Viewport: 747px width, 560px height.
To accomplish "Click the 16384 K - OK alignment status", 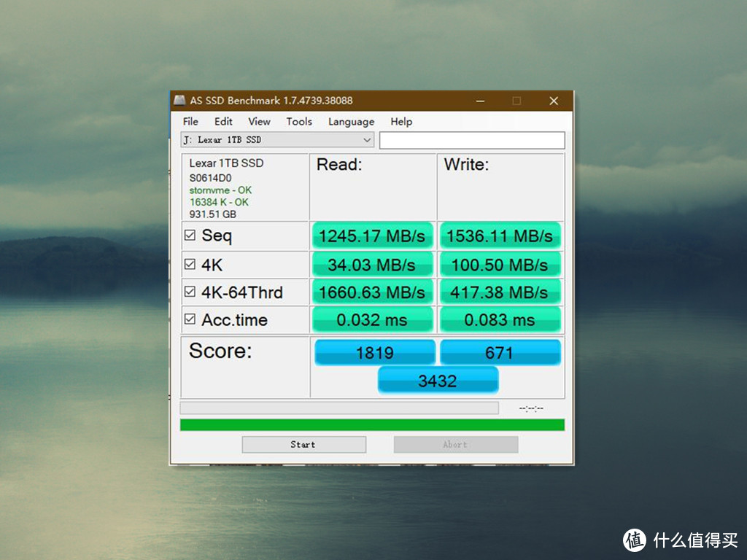I will pyautogui.click(x=219, y=202).
